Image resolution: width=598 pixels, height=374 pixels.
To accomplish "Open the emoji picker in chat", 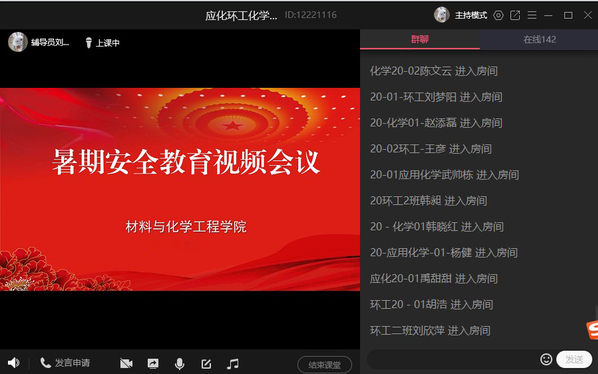I will coord(546,359).
